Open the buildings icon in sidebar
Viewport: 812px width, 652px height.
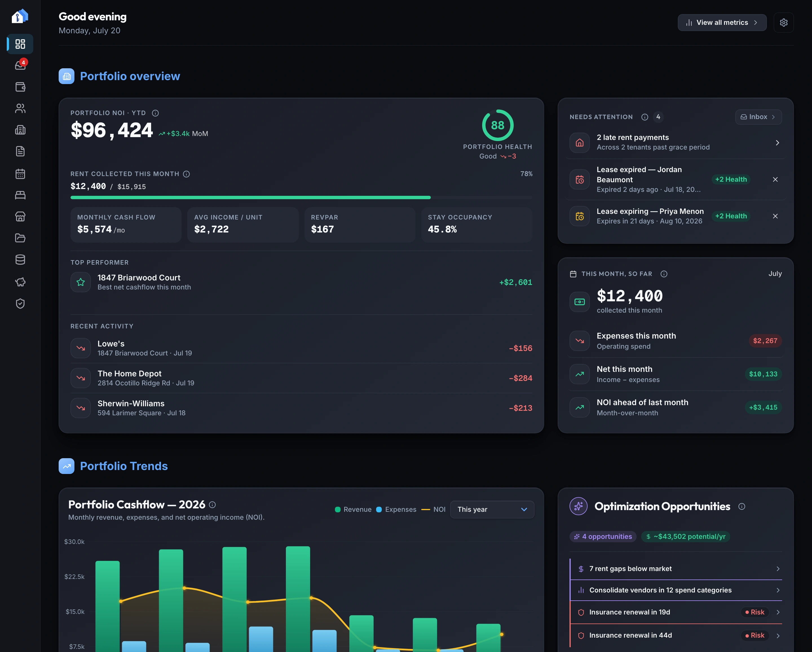[20, 130]
